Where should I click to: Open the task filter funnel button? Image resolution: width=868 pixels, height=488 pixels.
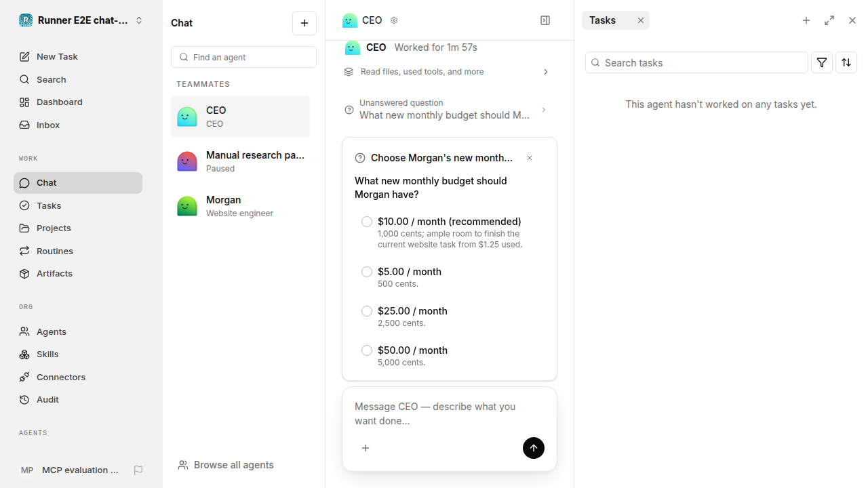822,62
